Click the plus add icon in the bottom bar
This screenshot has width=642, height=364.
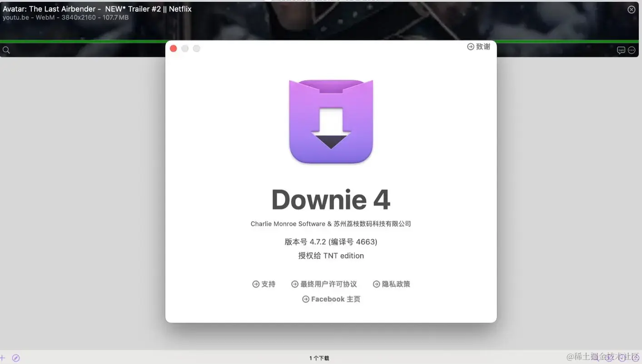point(2,358)
